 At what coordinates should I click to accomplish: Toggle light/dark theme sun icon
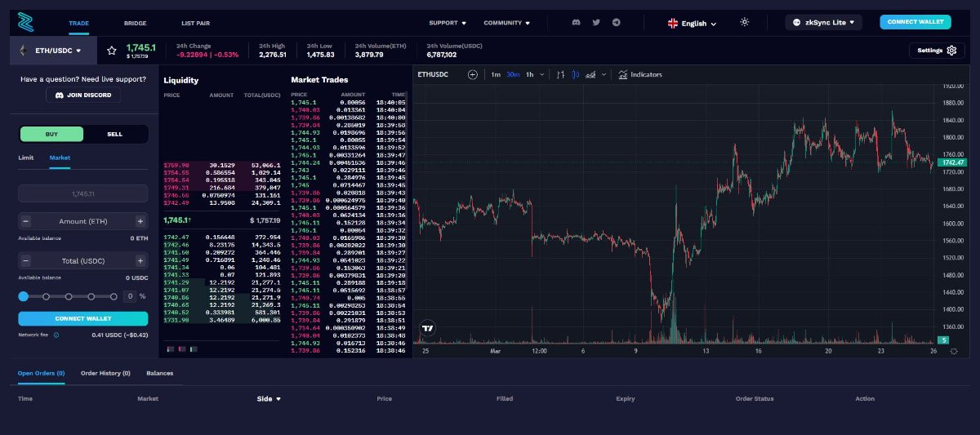744,22
